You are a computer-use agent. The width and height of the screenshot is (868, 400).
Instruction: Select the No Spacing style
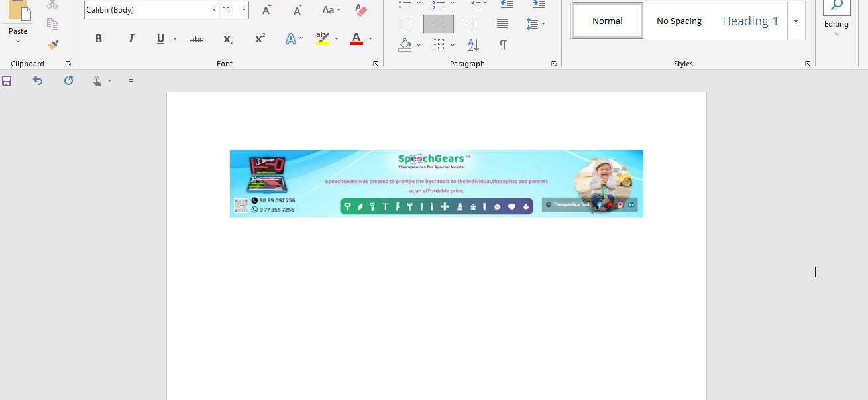(x=678, y=21)
